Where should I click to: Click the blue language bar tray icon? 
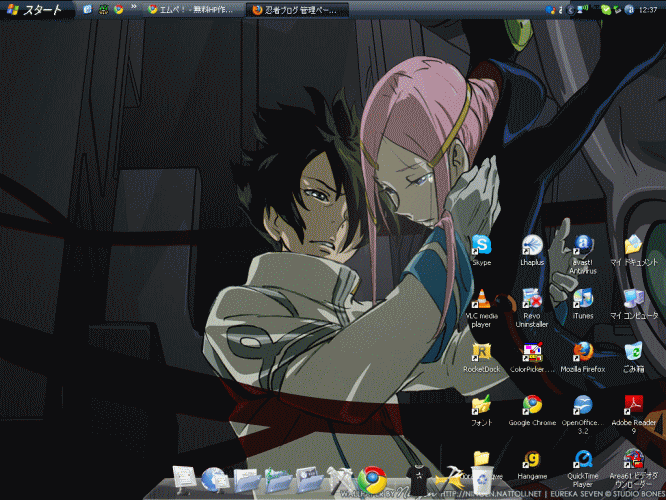tap(550, 10)
